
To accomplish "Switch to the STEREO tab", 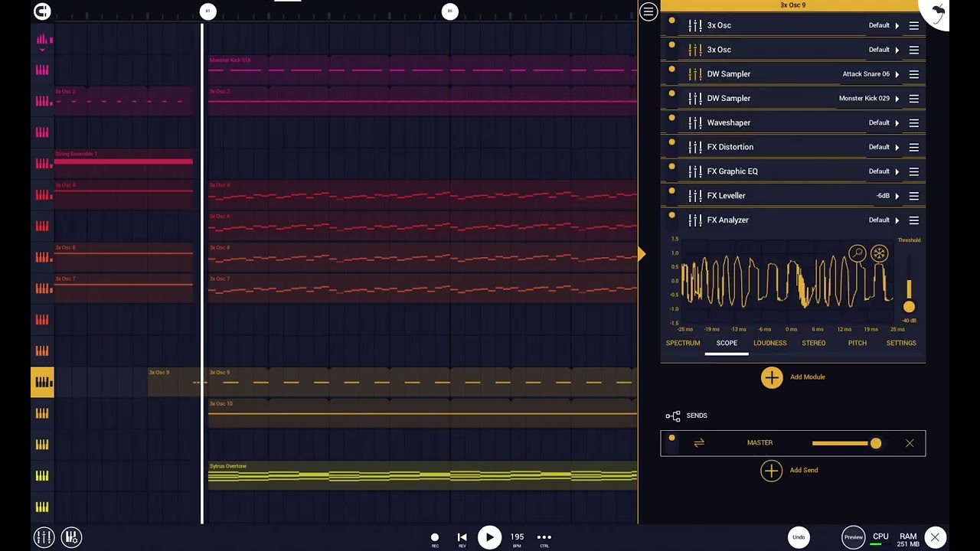I will click(814, 344).
